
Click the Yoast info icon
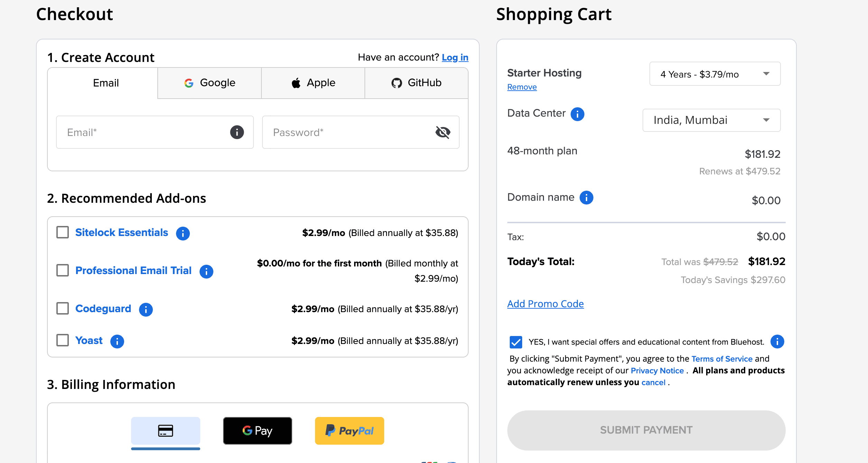coord(117,341)
